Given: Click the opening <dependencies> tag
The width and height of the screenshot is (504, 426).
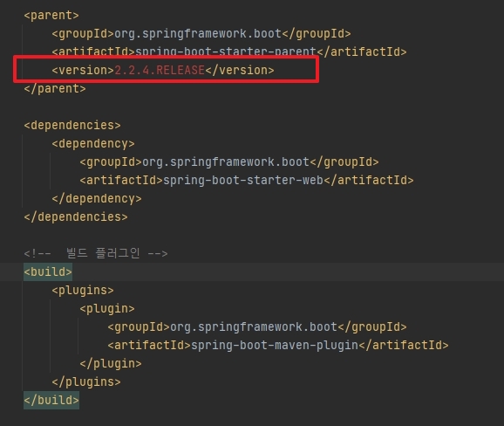Looking at the screenshot, I should tap(72, 125).
